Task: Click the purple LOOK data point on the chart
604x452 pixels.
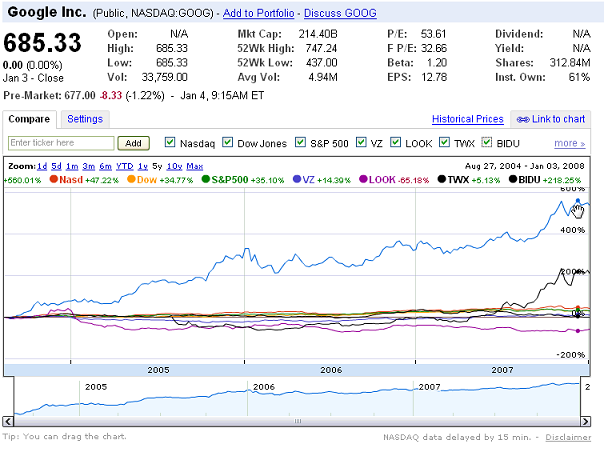Action: 577,331
